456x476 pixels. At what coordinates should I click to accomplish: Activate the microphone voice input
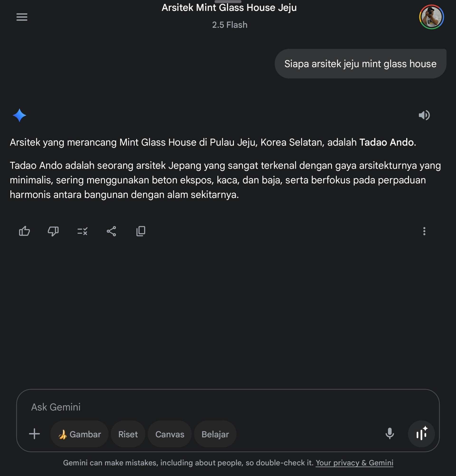click(x=390, y=434)
